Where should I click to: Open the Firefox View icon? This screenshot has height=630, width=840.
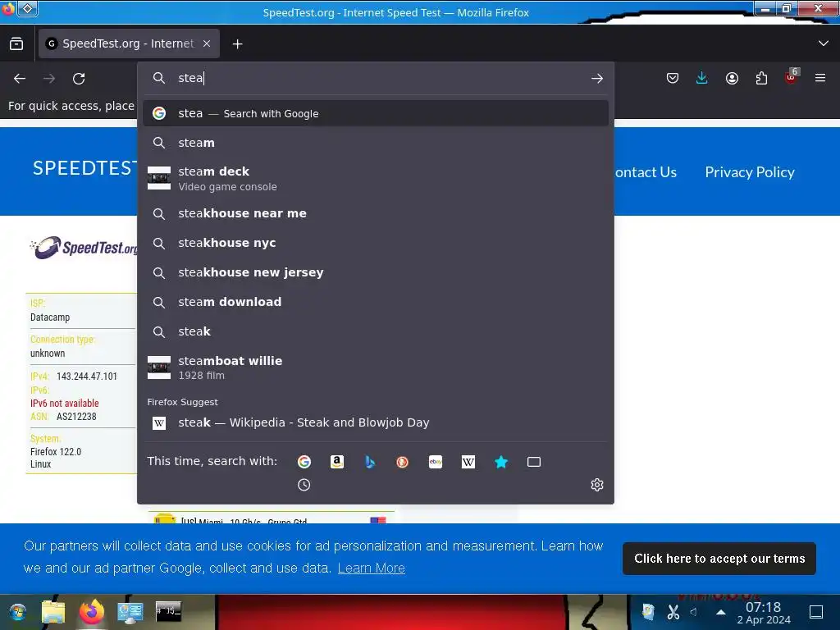[16, 44]
